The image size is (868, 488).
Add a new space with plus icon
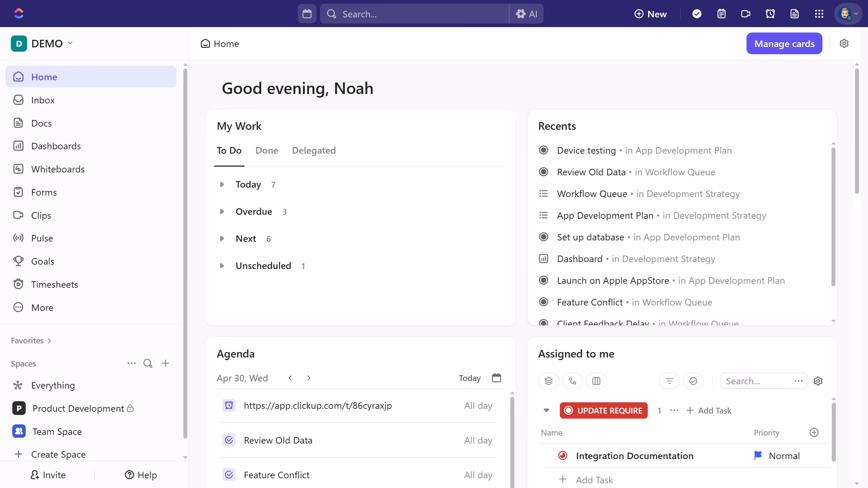(166, 363)
